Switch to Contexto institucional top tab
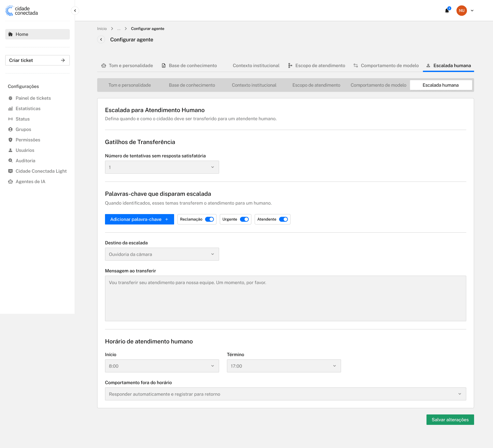Image resolution: width=493 pixels, height=448 pixels. (x=256, y=65)
